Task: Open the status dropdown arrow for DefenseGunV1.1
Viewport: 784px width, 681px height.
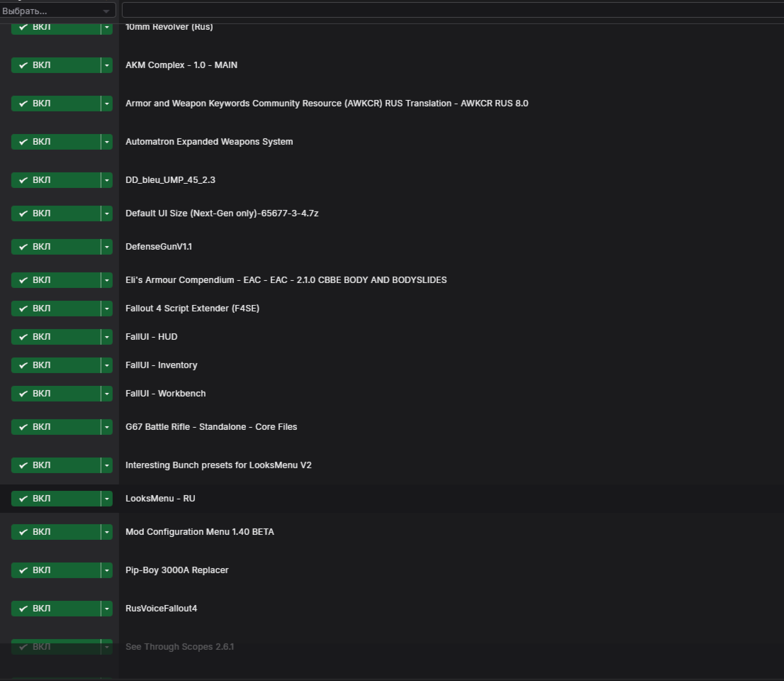Action: (107, 247)
